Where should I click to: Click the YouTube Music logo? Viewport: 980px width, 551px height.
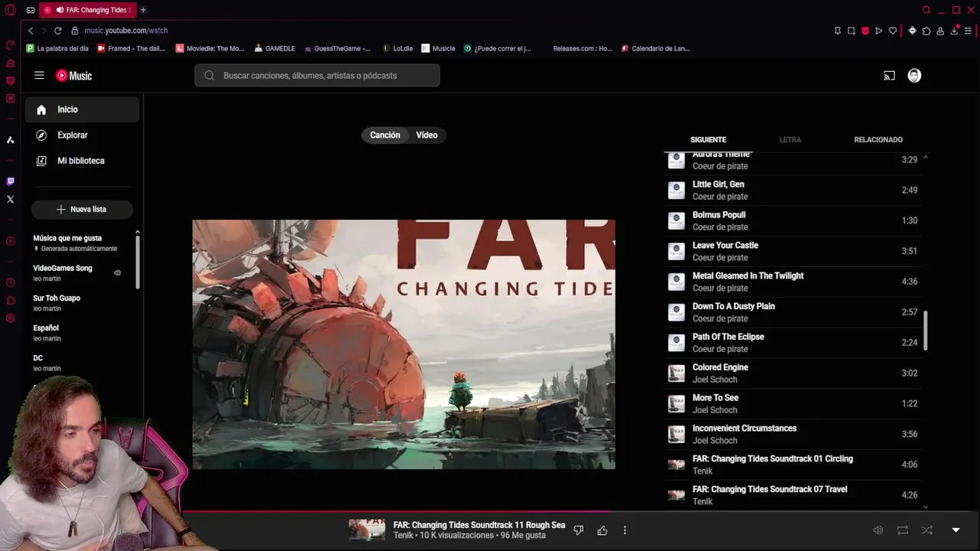[x=73, y=76]
